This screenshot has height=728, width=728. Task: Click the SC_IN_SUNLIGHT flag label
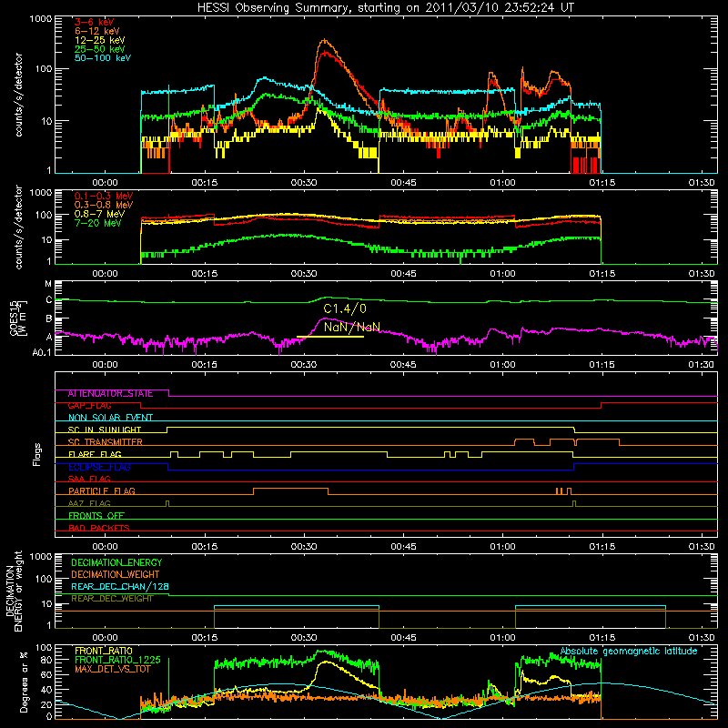(105, 430)
